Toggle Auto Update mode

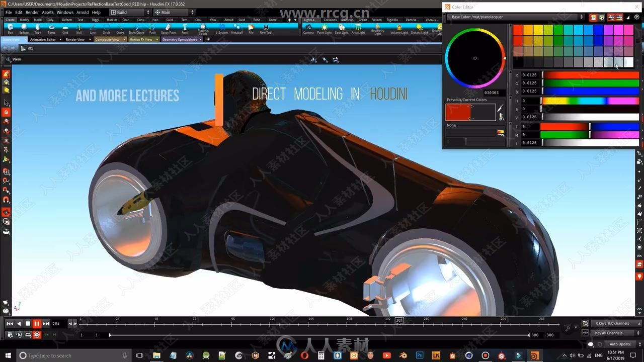623,344
